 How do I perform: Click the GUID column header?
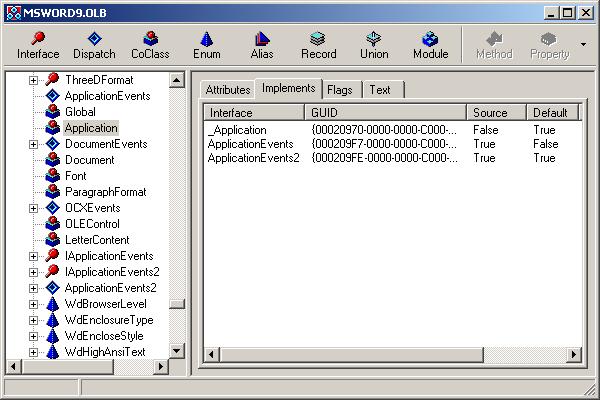click(x=385, y=113)
